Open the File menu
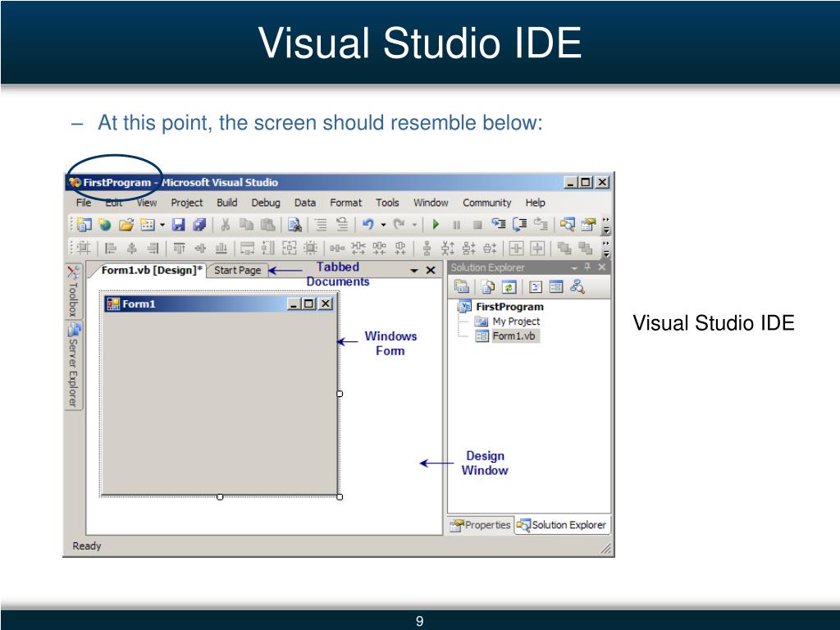 [x=84, y=203]
